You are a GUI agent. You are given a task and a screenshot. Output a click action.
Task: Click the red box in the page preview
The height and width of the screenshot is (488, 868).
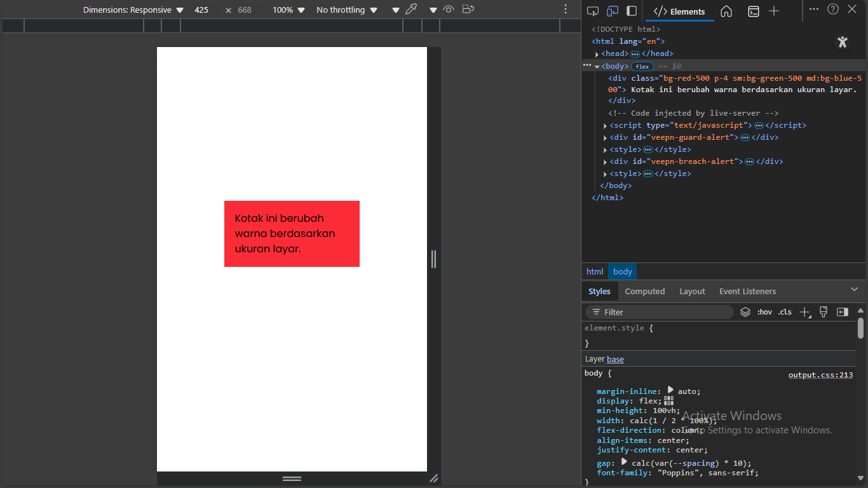(x=292, y=234)
